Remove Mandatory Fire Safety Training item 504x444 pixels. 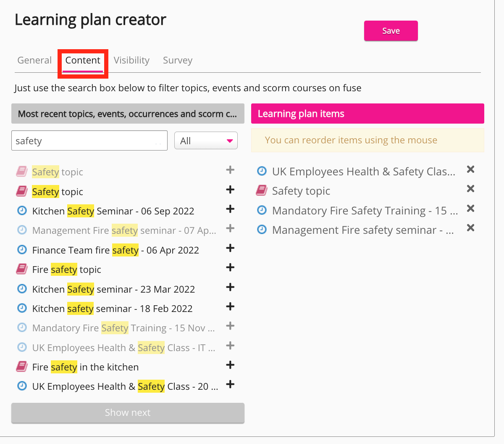tap(470, 209)
